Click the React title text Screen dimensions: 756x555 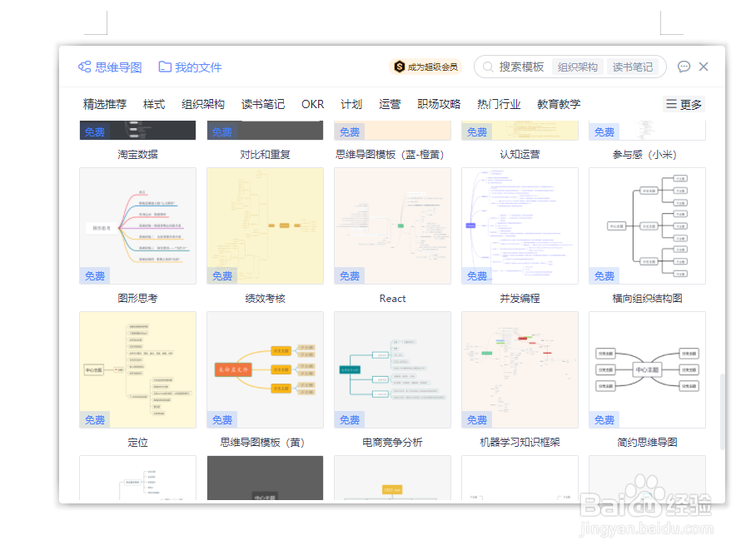click(x=392, y=298)
